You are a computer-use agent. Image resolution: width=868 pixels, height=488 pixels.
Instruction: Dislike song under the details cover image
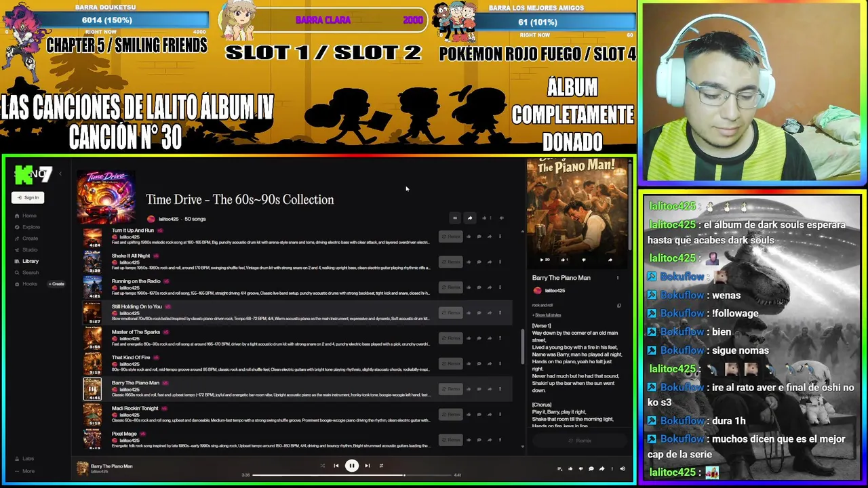584,260
